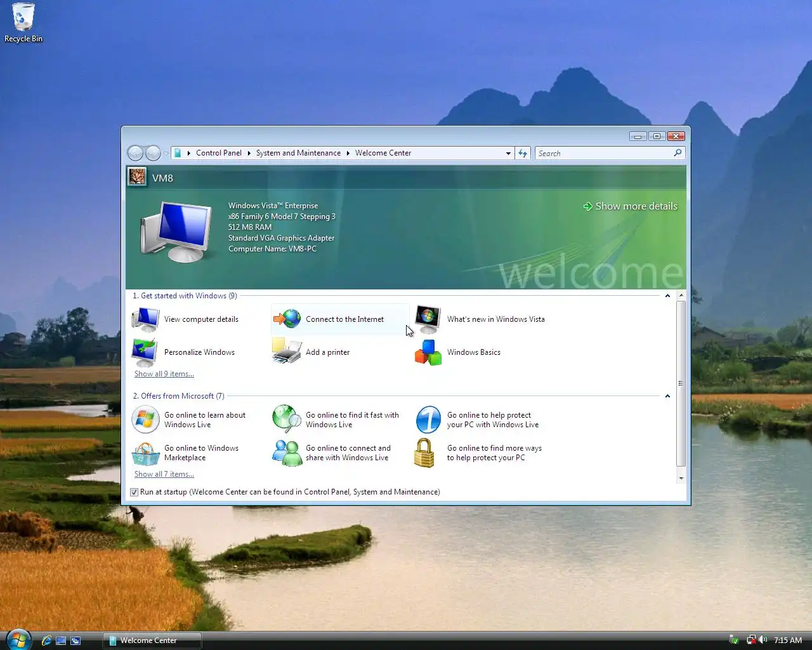Click the taskbar clock showing 7:15 AM
Viewport: 812px width, 650px height.
coord(788,640)
